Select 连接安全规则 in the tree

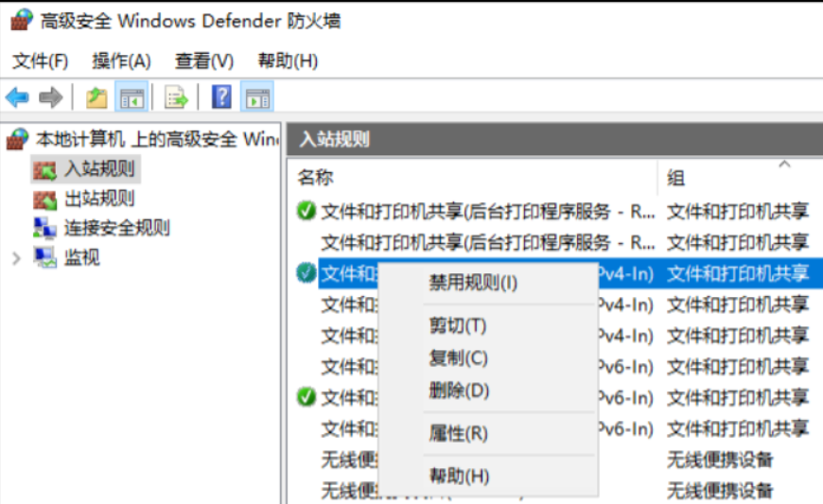117,228
